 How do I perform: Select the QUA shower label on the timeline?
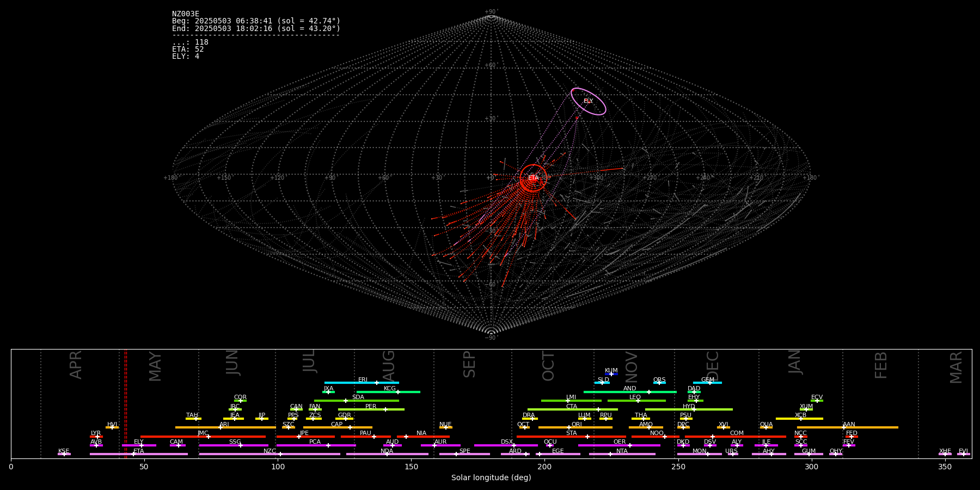point(766,425)
